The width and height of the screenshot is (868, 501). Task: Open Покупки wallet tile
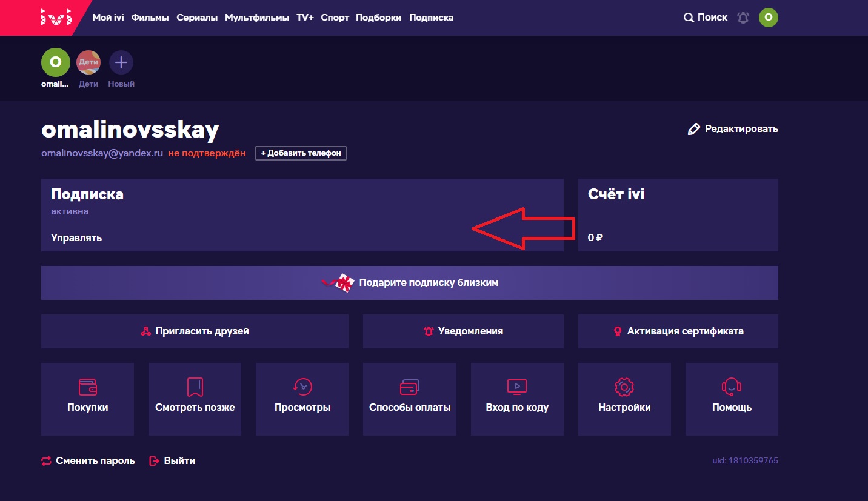pyautogui.click(x=88, y=399)
